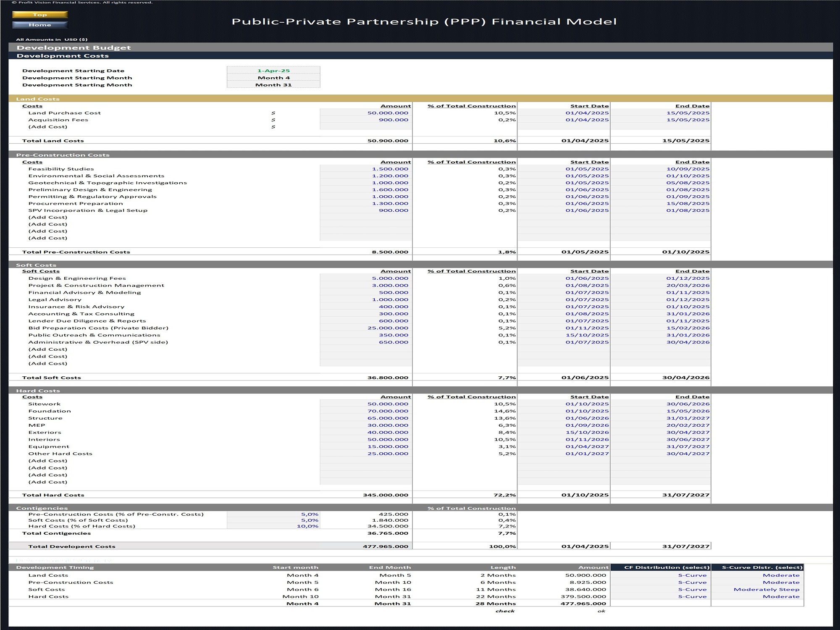Open the Pre-Construction Costs CF Distribution dropdown
The image size is (840, 630).
(x=660, y=583)
